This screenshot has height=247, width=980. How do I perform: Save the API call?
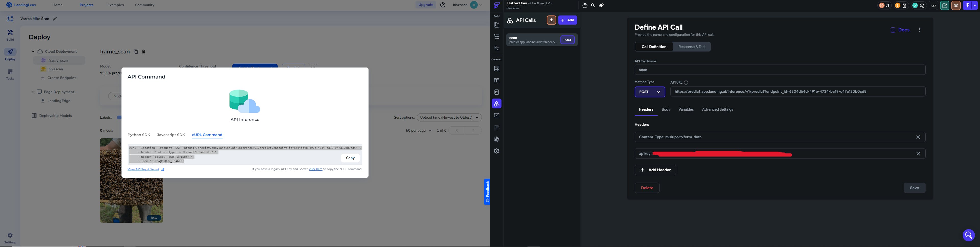914,188
